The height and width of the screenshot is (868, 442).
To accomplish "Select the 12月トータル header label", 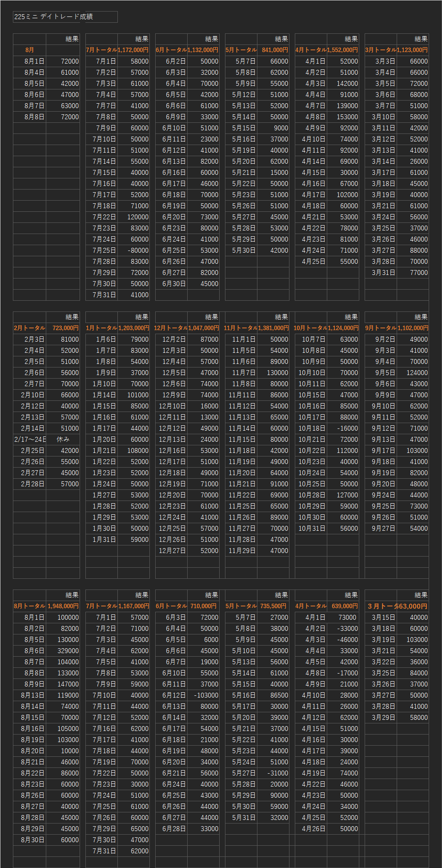I will tap(171, 328).
